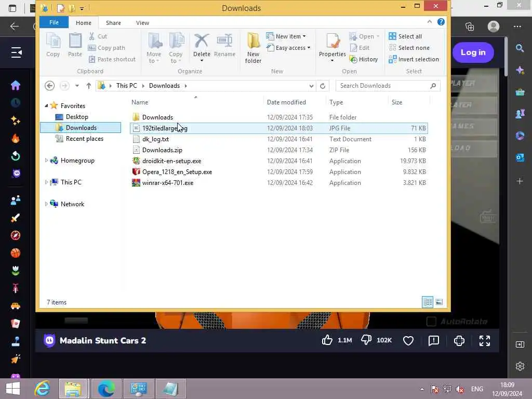Click the Edit command in Open group
Screen dimensions: 532x399
tap(360, 48)
